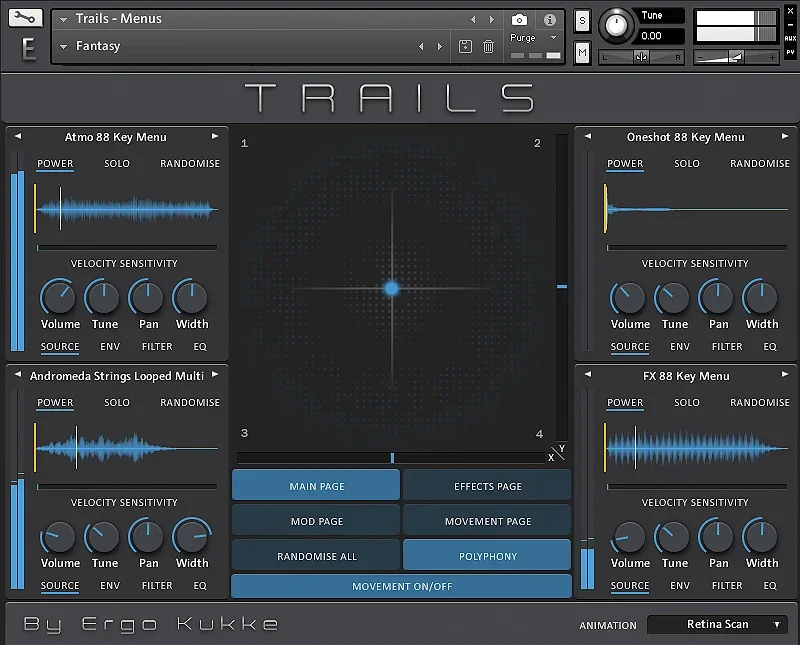
Task: Select next source for Andromeda Strings Looped Multi
Action: pos(215,375)
